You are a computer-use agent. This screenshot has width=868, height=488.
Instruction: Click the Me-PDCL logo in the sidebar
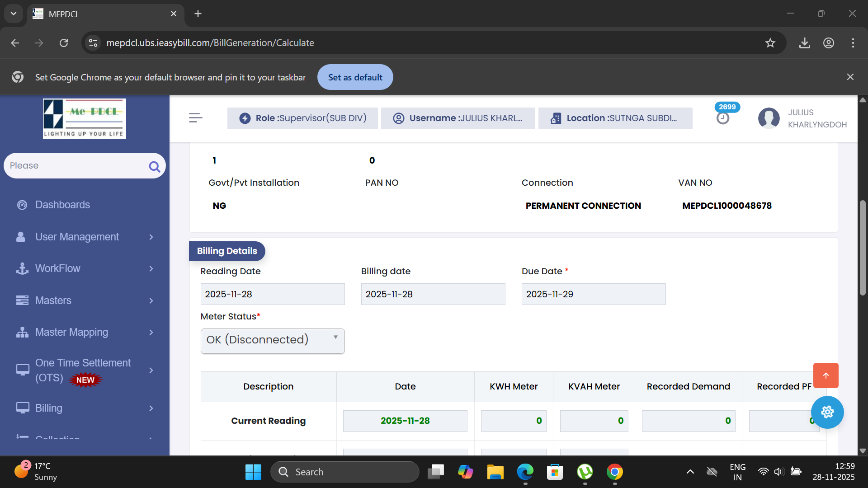click(x=85, y=118)
